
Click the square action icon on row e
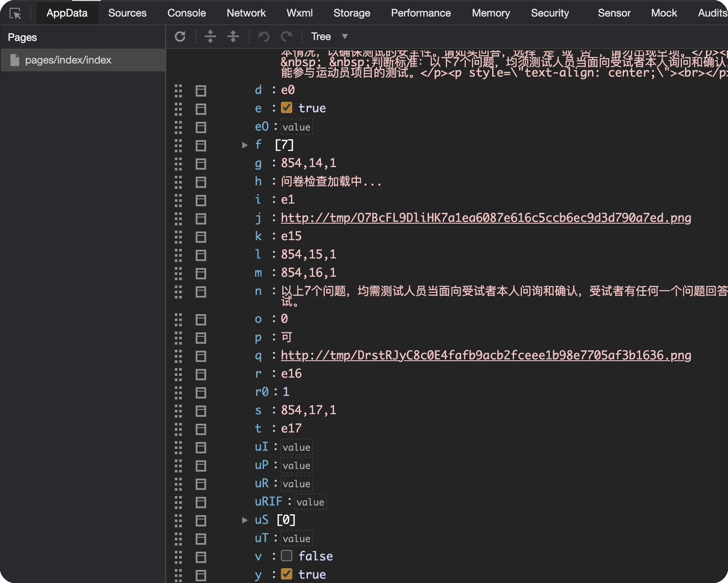point(201,109)
